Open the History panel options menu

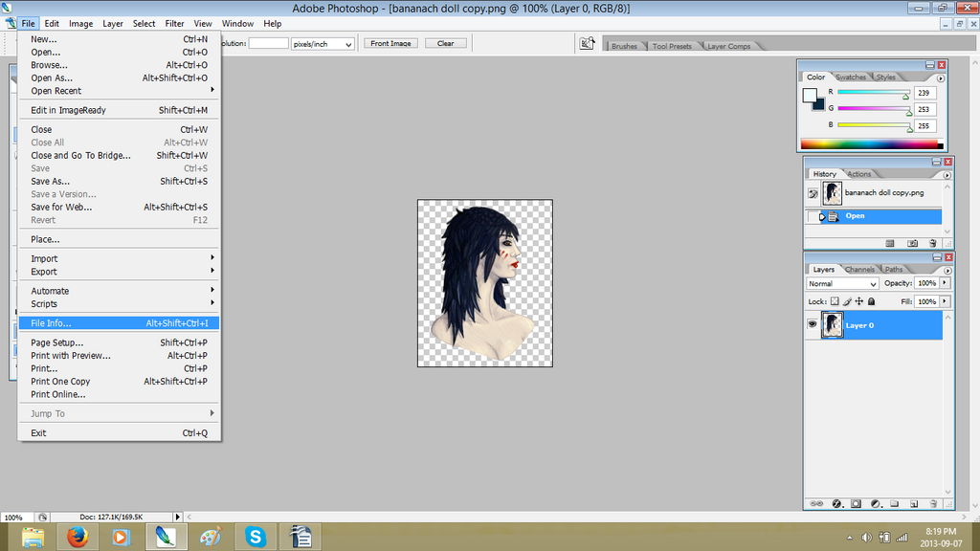(x=947, y=175)
